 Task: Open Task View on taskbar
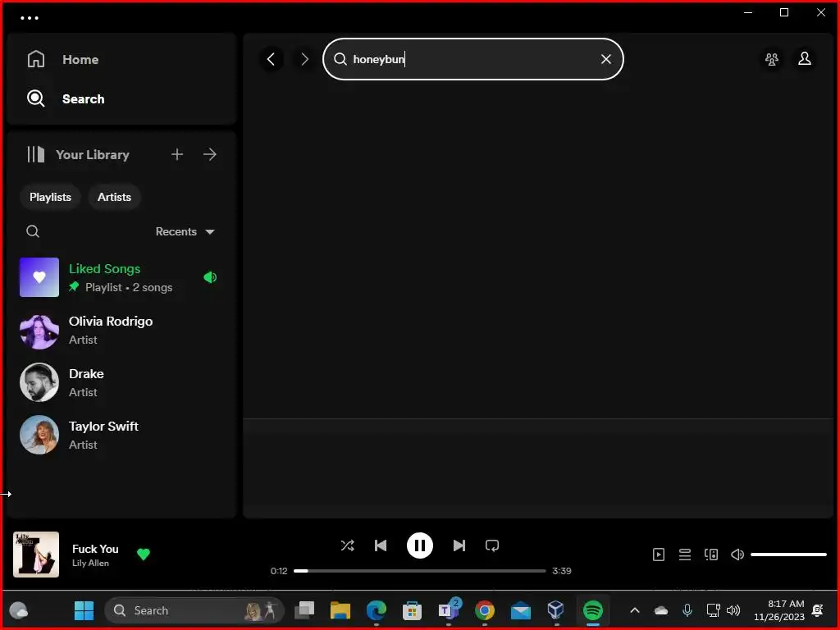[304, 610]
